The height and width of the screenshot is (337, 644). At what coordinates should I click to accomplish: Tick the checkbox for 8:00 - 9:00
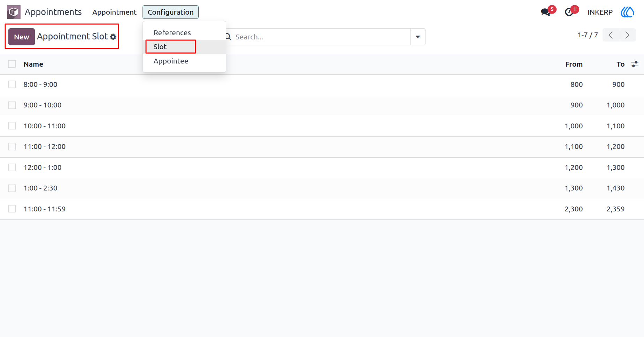[x=12, y=84]
